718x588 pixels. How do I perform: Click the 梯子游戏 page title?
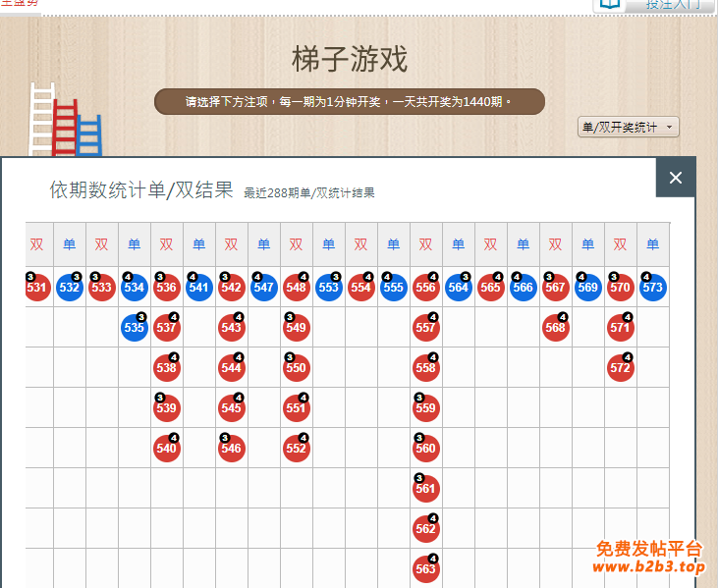coord(350,59)
